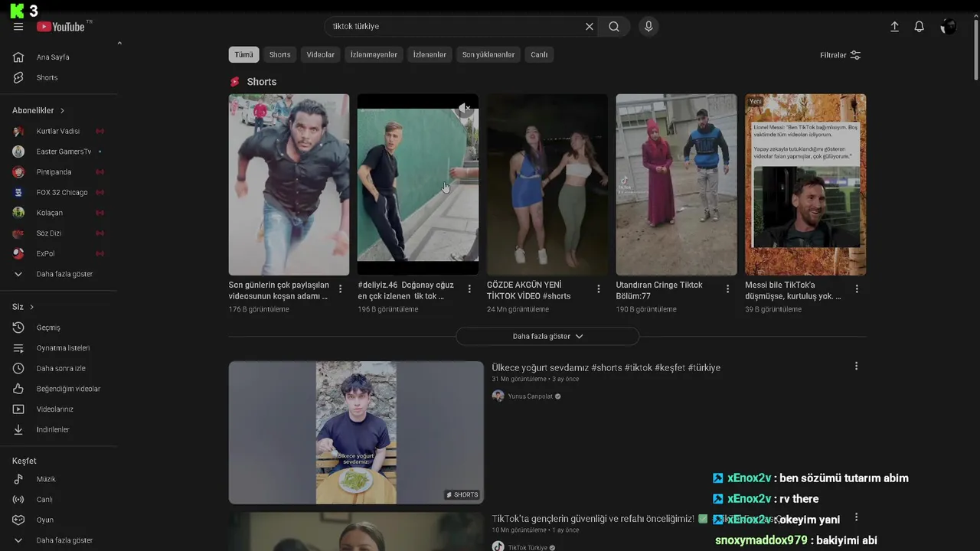This screenshot has height=551, width=980.
Task: Open options menu for Utandıran Cringe Tiktok short
Action: pyautogui.click(x=727, y=289)
